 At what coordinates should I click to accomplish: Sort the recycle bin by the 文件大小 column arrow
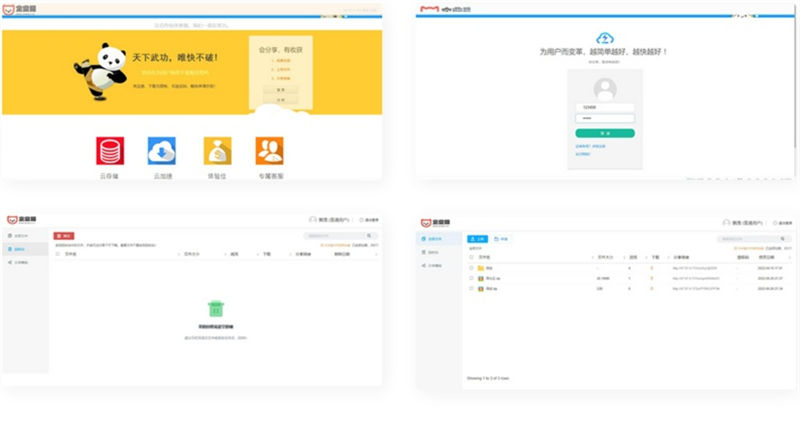(x=225, y=254)
